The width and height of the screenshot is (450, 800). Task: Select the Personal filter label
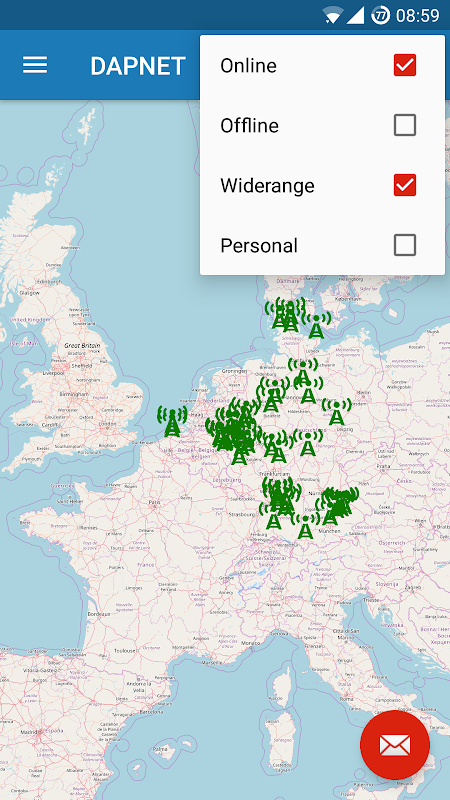pos(259,246)
